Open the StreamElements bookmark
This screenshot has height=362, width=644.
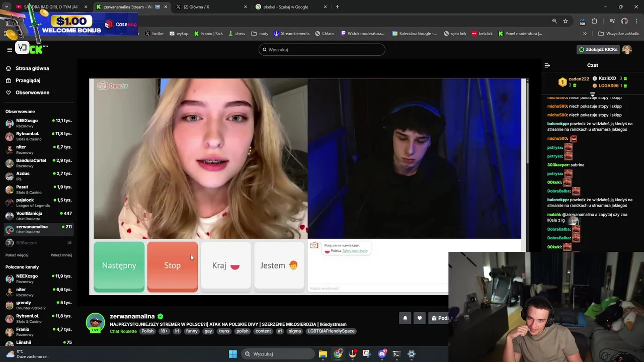291,34
